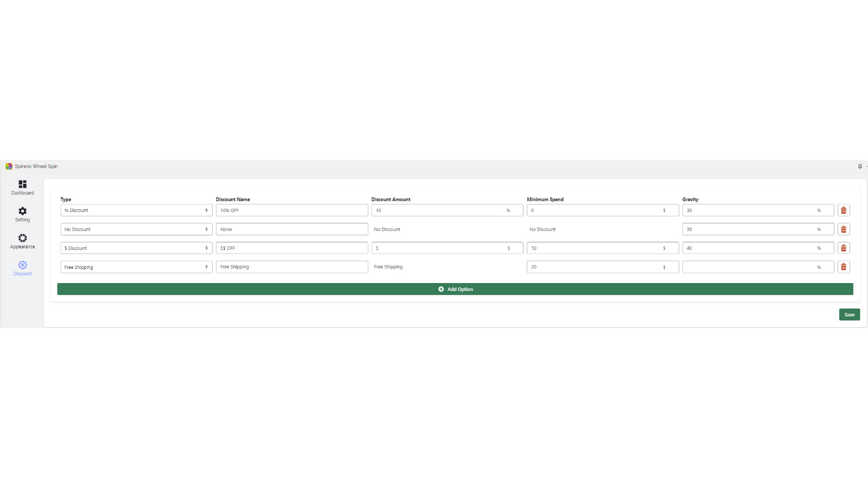This screenshot has height=488, width=868.
Task: Click the Add Option button
Action: pos(455,289)
